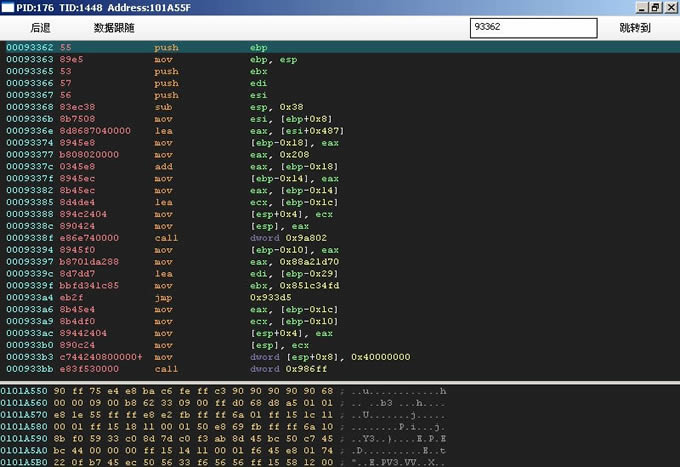Click the 后退 (back) button
Screen dimensions: 680x467
pyautogui.click(x=40, y=28)
